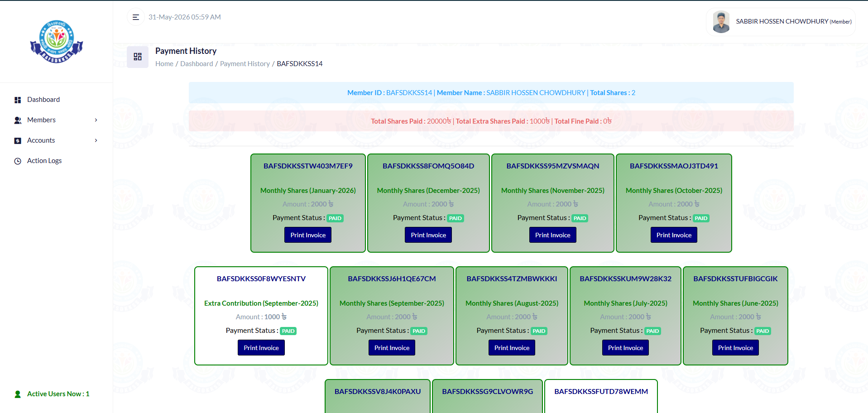Viewport: 868px width, 413px height.
Task: Click the Members people icon in sidebar
Action: coord(18,120)
